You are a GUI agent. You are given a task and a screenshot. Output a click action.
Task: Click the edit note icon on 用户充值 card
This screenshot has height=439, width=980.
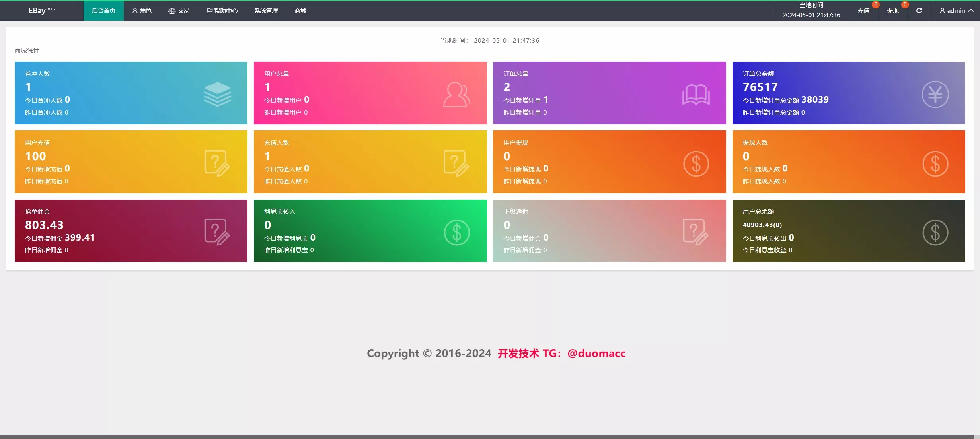(217, 163)
